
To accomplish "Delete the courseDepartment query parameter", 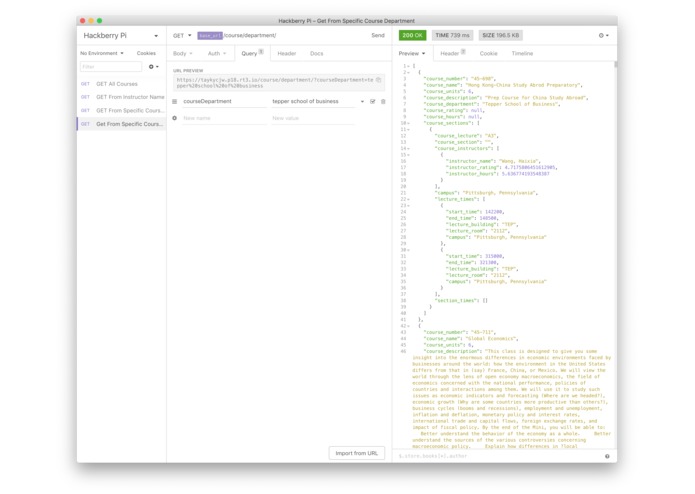I will (x=383, y=101).
